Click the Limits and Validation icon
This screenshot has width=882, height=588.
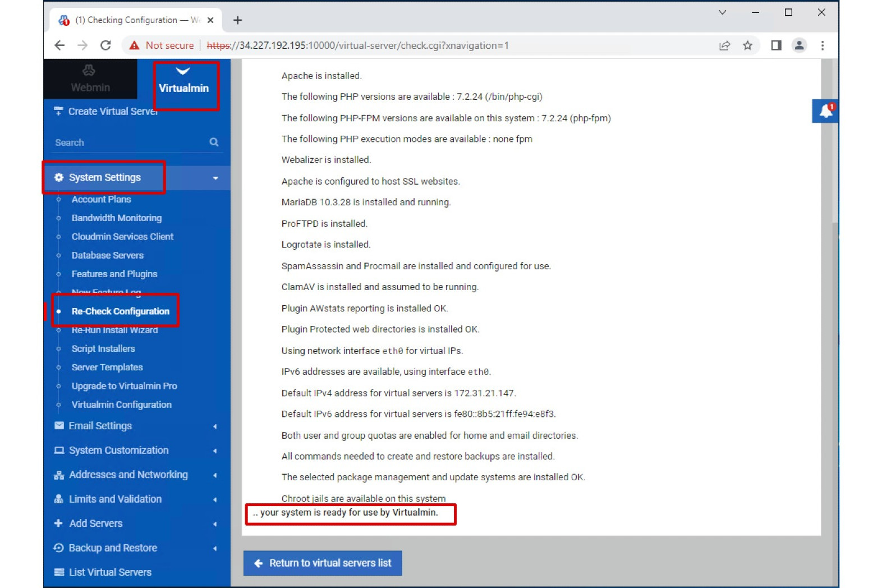click(x=58, y=499)
